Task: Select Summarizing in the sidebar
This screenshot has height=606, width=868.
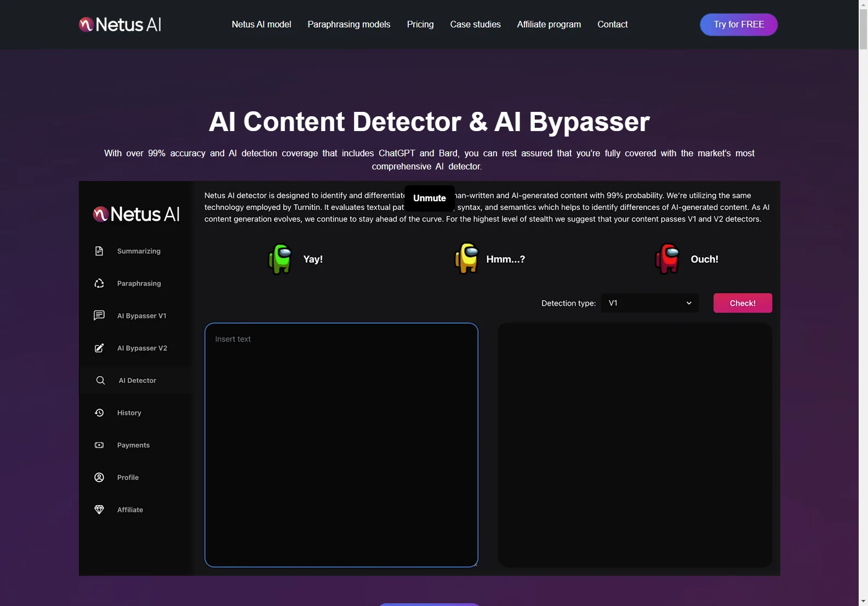Action: click(x=139, y=251)
